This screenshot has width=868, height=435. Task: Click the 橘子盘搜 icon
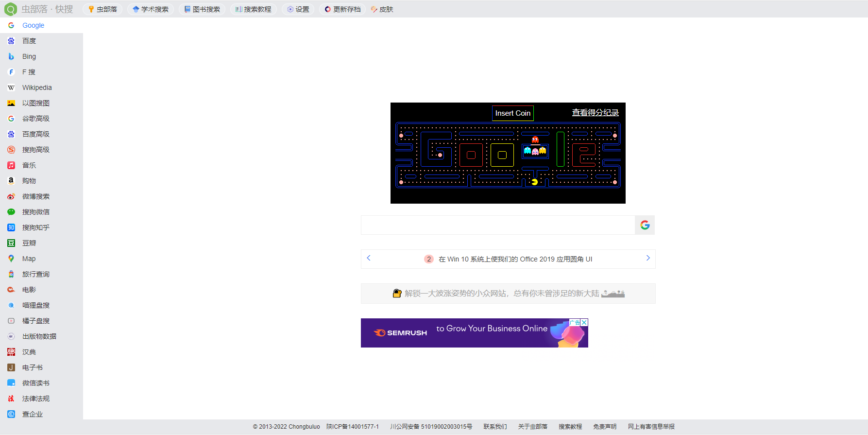[11, 321]
